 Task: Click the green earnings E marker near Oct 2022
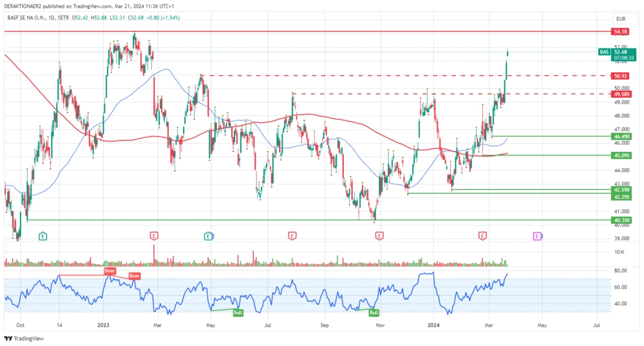tap(43, 236)
